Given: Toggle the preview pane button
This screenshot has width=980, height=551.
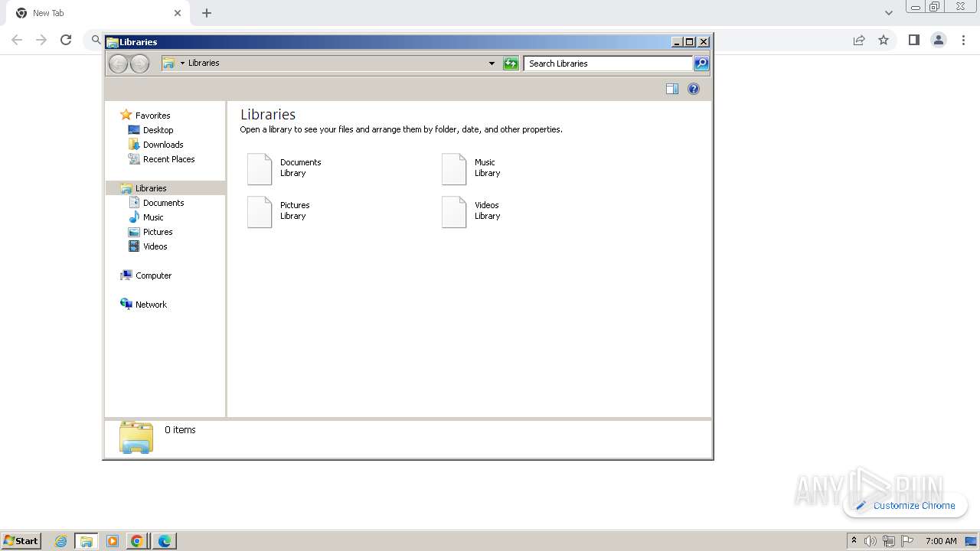Looking at the screenshot, I should point(672,89).
